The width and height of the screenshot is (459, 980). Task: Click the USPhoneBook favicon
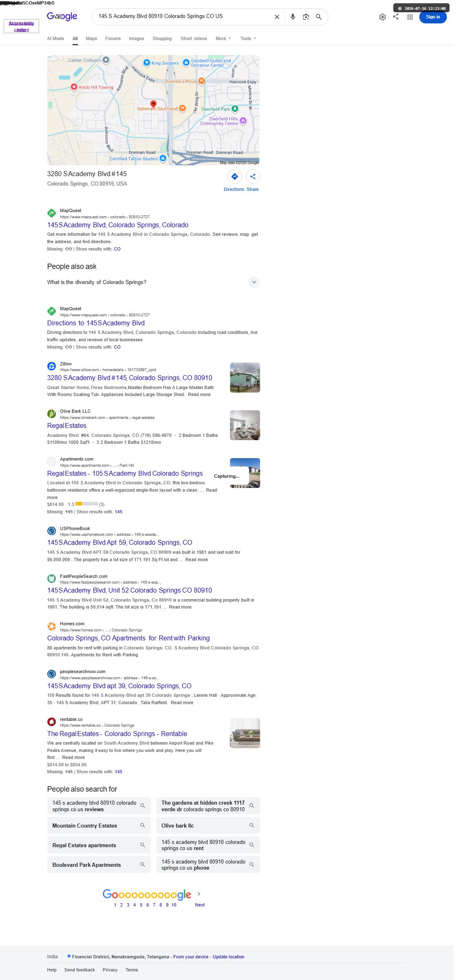point(52,531)
